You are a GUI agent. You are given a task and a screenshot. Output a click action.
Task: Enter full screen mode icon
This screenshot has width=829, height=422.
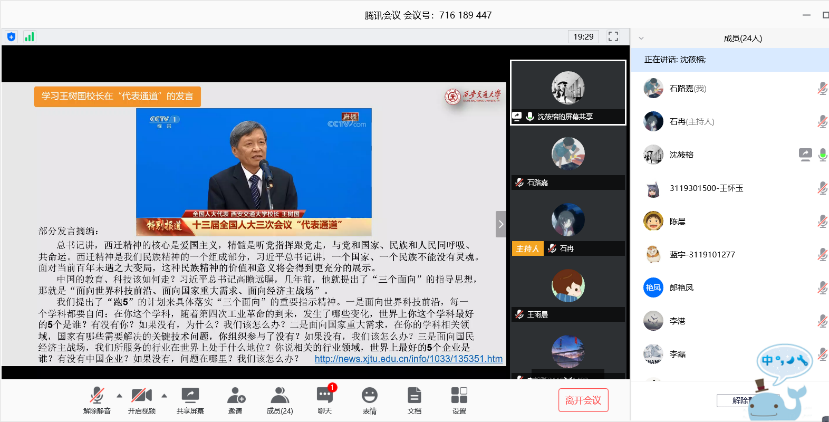click(x=612, y=36)
